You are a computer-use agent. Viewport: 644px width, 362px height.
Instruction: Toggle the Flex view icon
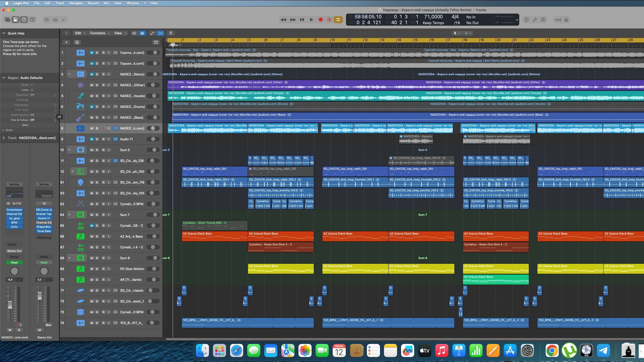tap(160, 33)
